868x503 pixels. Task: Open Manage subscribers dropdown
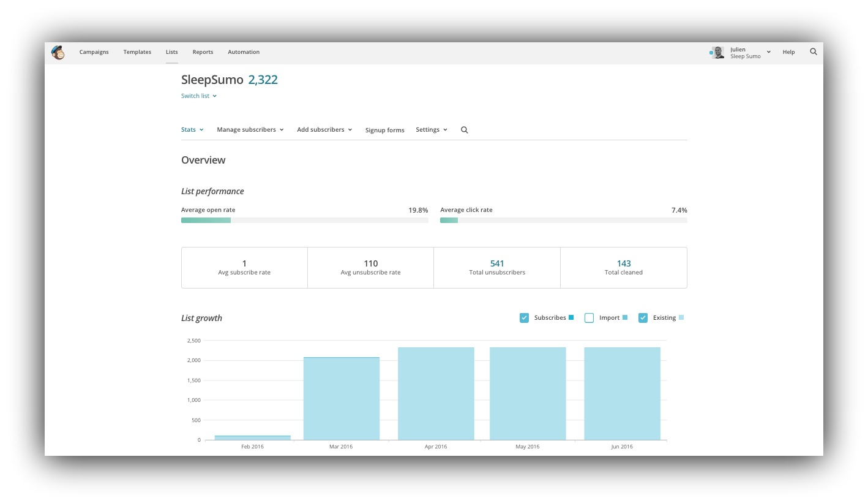point(250,130)
